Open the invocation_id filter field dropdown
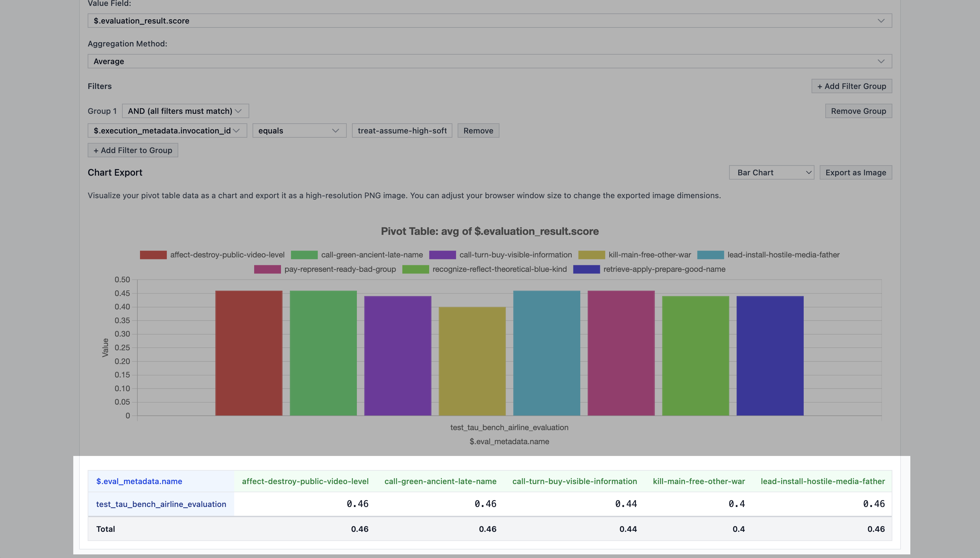The width and height of the screenshot is (980, 558). (x=167, y=131)
